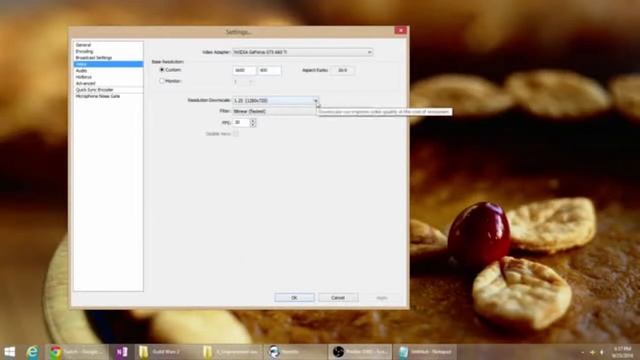
Task: Click the Aspect Ratio value box
Action: click(x=342, y=70)
